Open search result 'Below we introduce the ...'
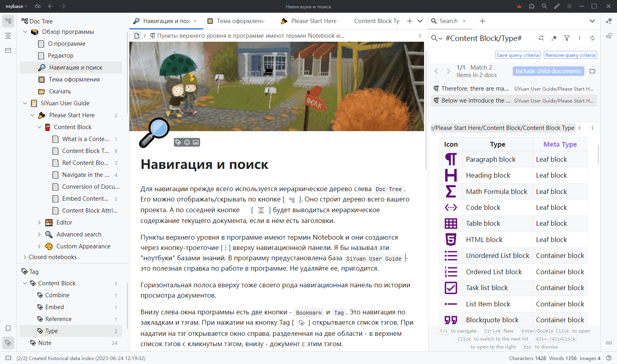 click(x=514, y=101)
